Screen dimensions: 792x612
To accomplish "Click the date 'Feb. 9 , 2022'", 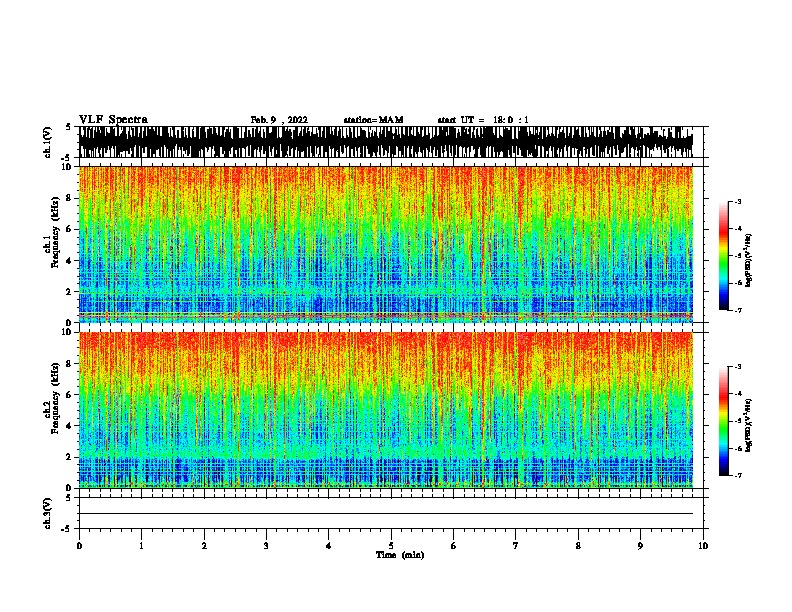I will coord(279,120).
